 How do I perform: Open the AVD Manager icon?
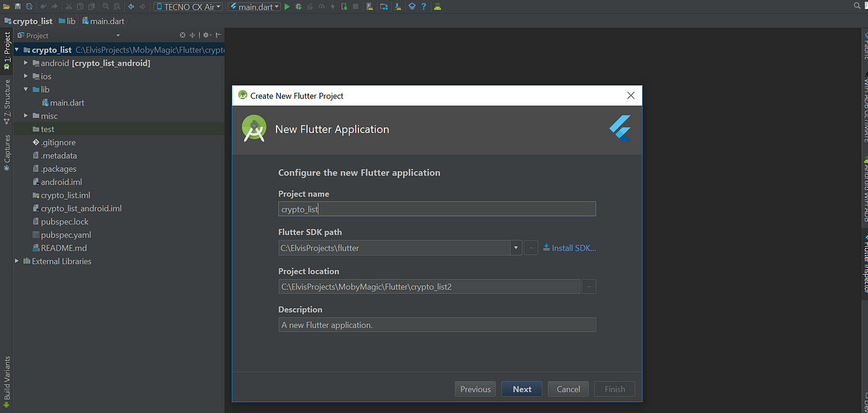370,6
